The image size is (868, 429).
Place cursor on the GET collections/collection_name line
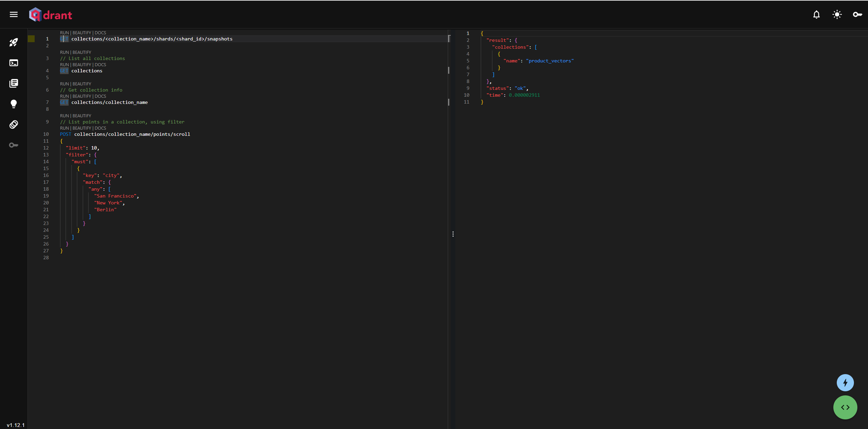point(109,102)
